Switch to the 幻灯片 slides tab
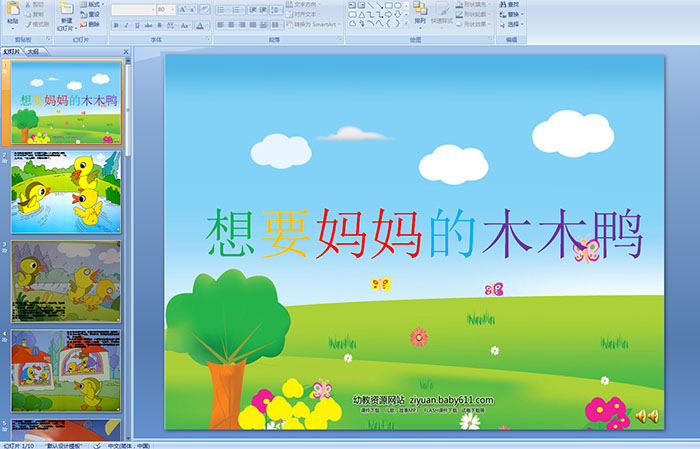Image resolution: width=700 pixels, height=449 pixels. click(11, 52)
